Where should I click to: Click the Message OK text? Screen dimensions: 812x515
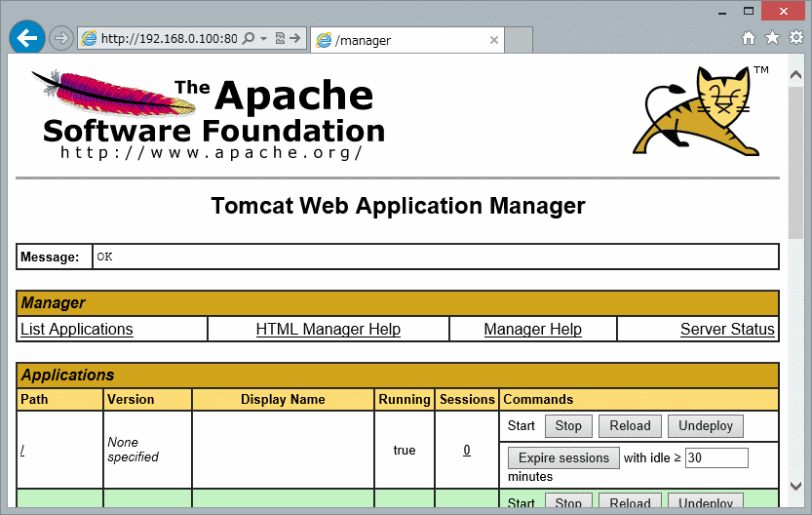point(104,257)
